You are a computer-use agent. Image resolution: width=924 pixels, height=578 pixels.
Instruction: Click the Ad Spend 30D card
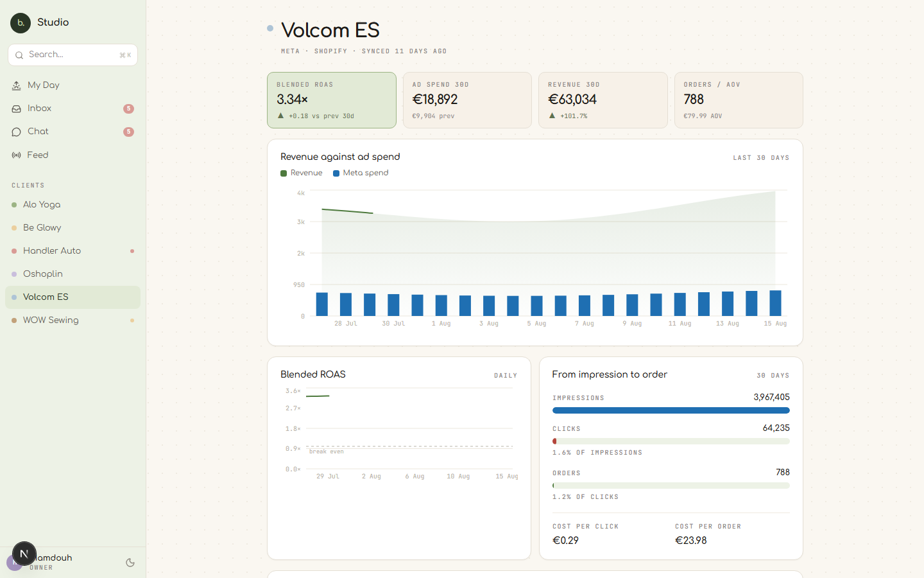467,100
